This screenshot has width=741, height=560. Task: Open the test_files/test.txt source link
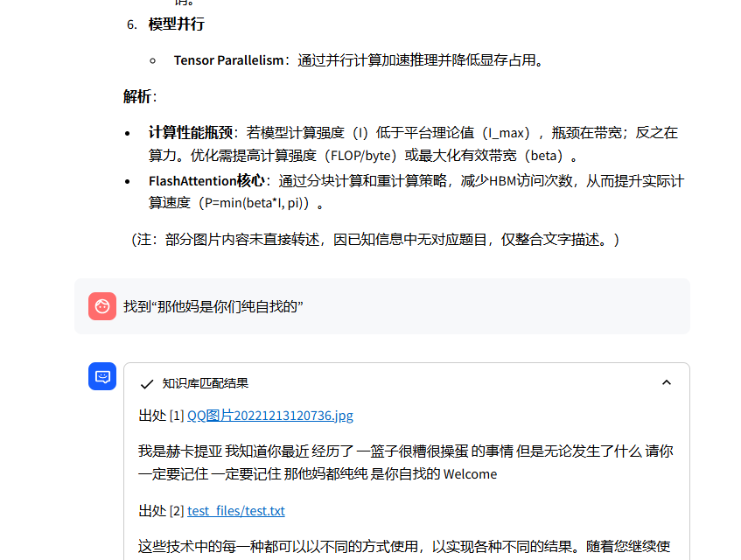[x=235, y=511]
